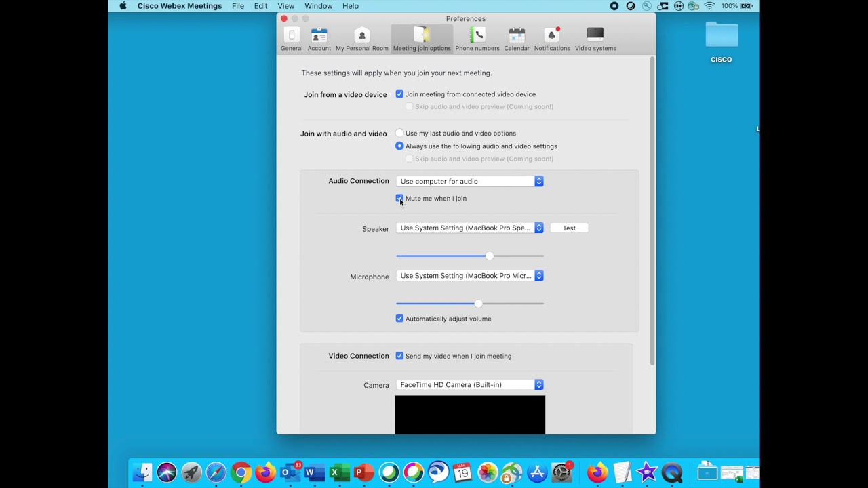This screenshot has width=868, height=488.
Task: Open Finder from the dock
Action: tap(142, 472)
